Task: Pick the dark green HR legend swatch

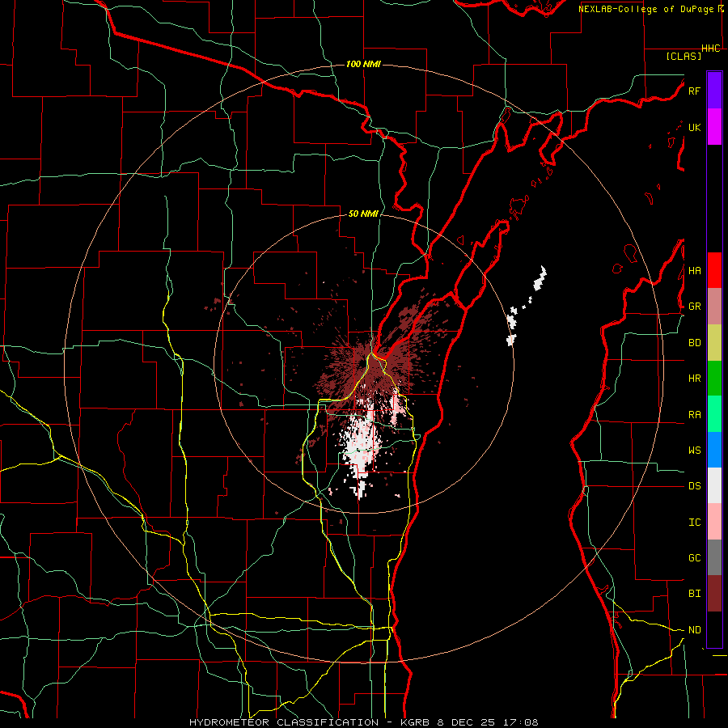Action: 714,379
